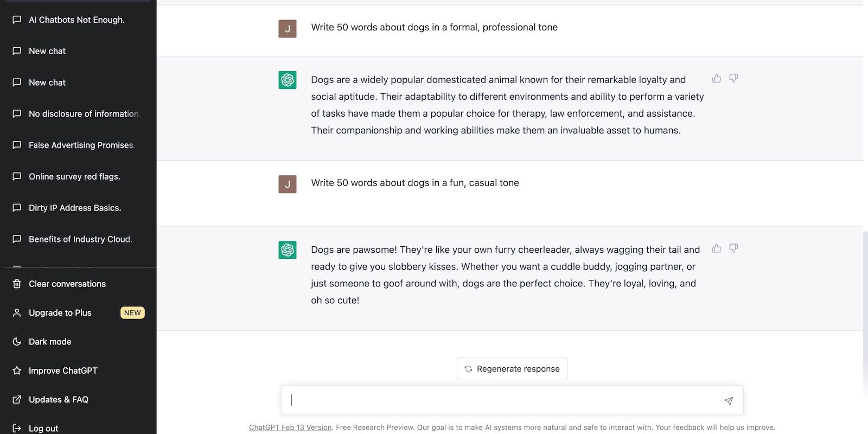Dislike the casual dogs response
The width and height of the screenshot is (868, 434).
[x=733, y=248]
